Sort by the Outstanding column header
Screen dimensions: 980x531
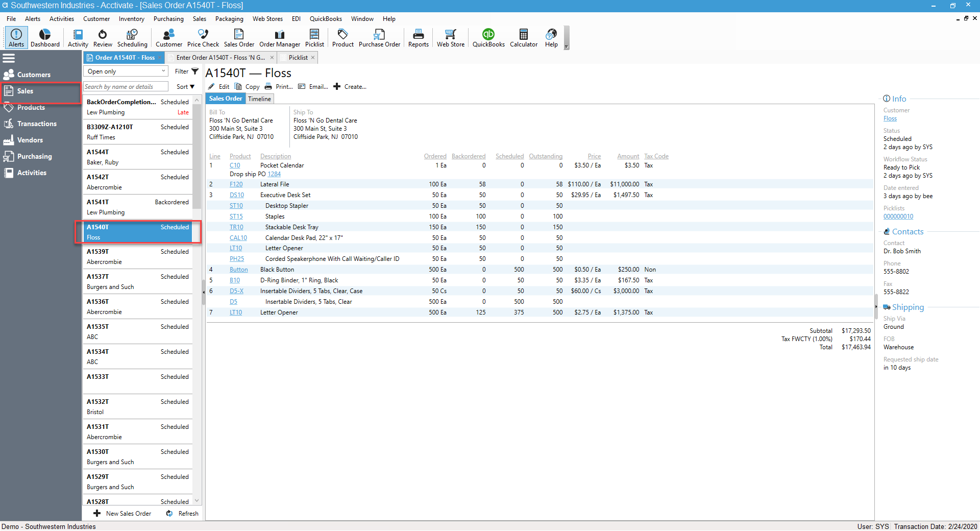coord(546,156)
